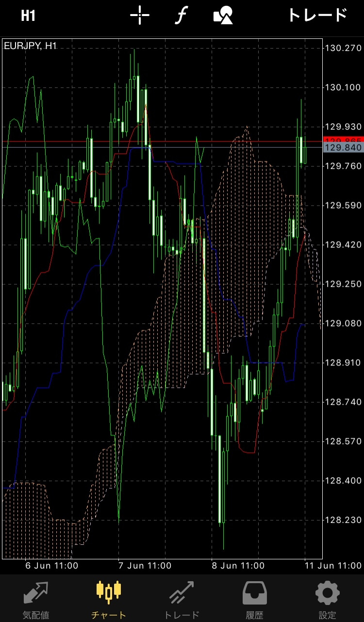The image size is (364, 622).
Task: Click the 128.570 price axis label
Action: 343,442
